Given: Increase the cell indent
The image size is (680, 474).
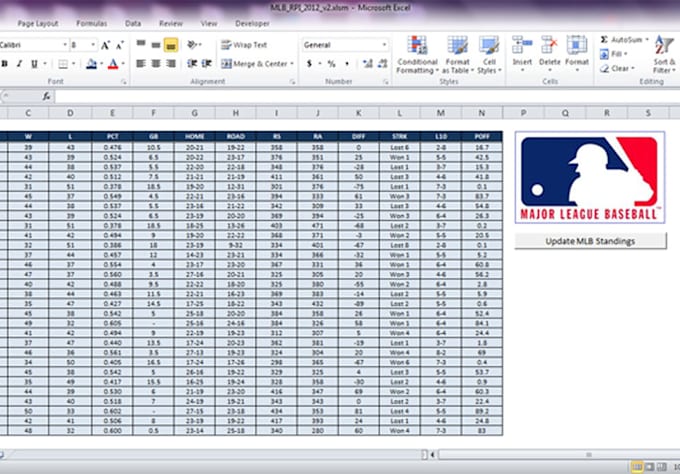Looking at the screenshot, I should tap(207, 64).
